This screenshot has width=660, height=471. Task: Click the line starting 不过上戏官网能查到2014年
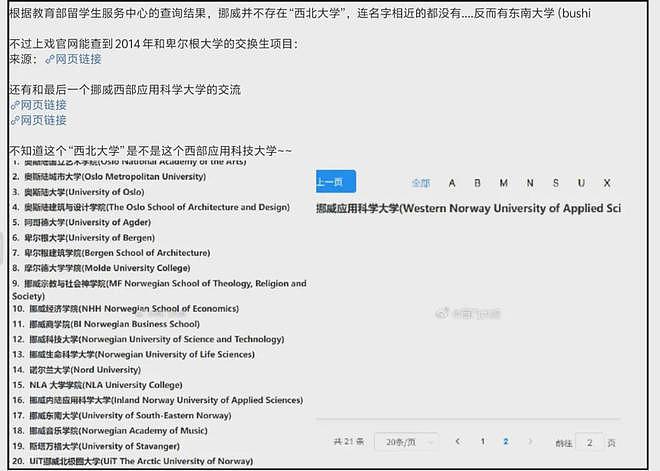[154, 44]
